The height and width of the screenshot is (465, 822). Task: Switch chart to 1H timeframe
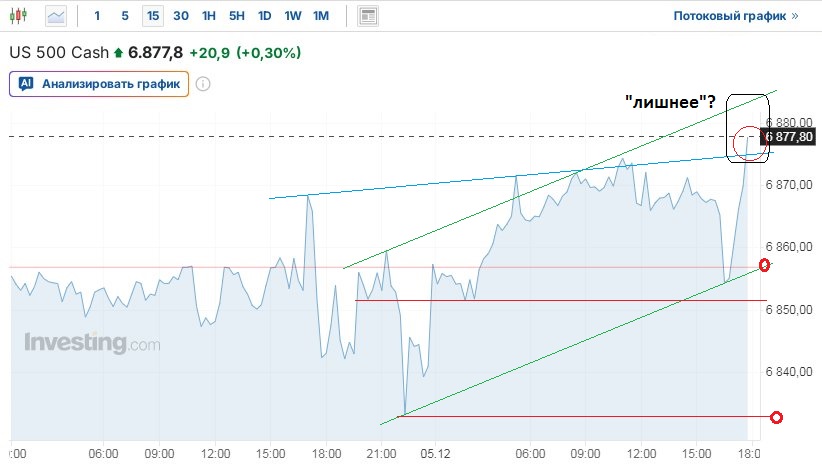coord(208,16)
